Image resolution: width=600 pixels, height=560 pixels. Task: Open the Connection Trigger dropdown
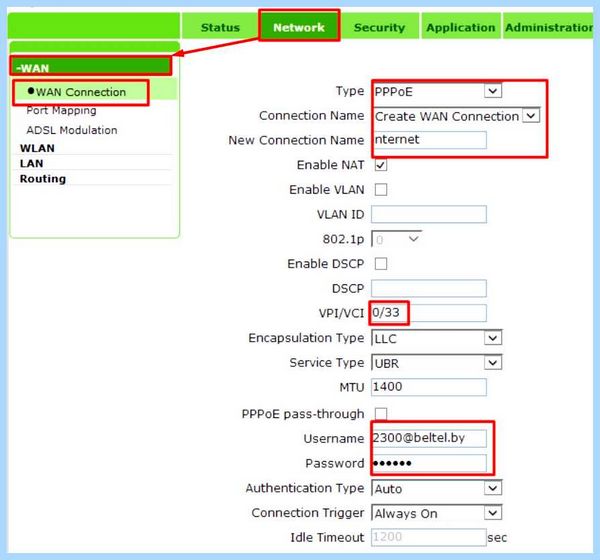click(x=437, y=513)
